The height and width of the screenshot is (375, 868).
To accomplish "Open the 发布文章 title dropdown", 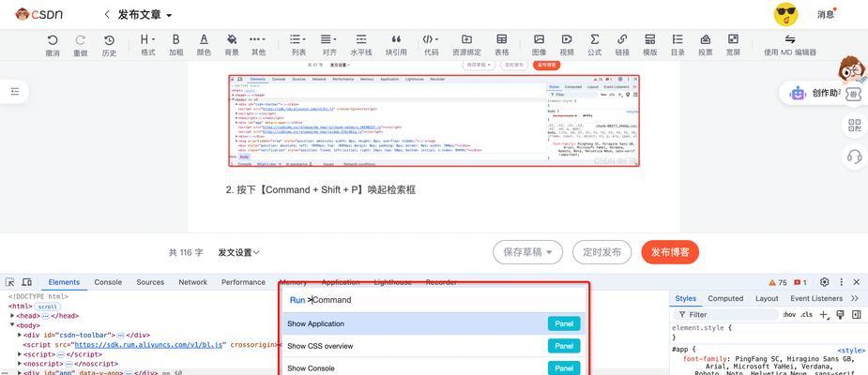I will 145,15.
